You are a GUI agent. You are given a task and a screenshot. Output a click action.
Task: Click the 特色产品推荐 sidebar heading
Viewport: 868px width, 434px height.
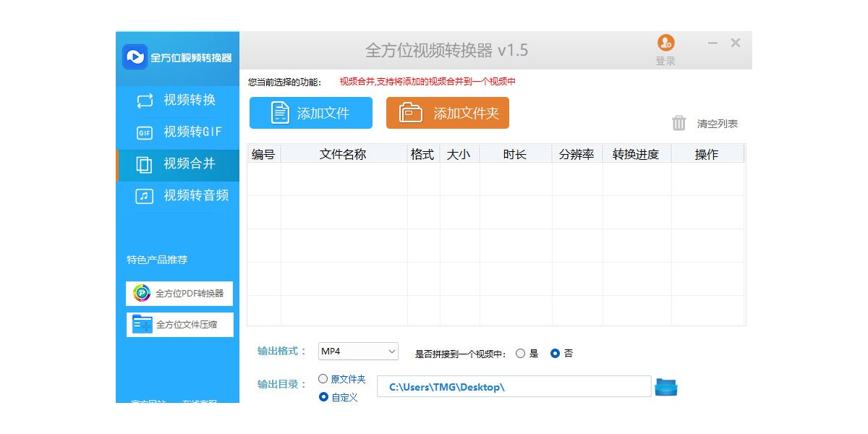click(157, 260)
